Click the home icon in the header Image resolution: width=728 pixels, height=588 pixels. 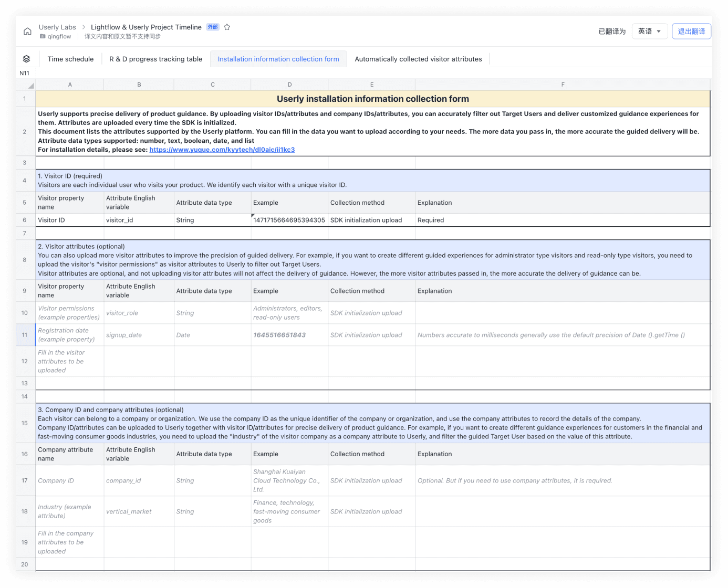[x=27, y=31]
